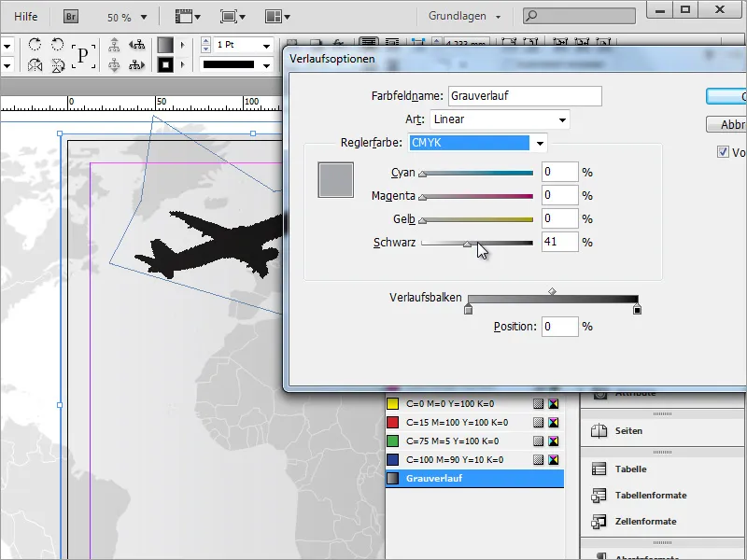Viewport: 747px width, 560px height.
Task: Click process color icon of green swatch row
Action: coord(539,441)
